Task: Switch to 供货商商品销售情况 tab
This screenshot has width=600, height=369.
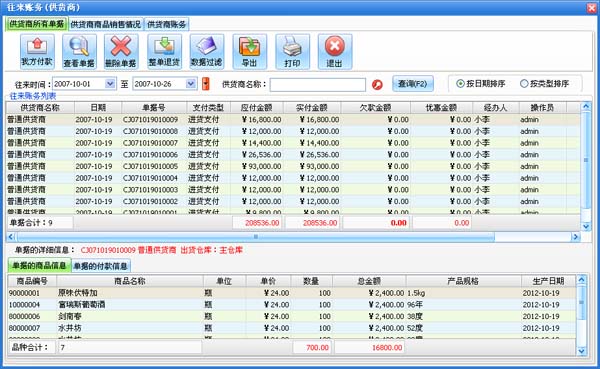Action: 106,24
